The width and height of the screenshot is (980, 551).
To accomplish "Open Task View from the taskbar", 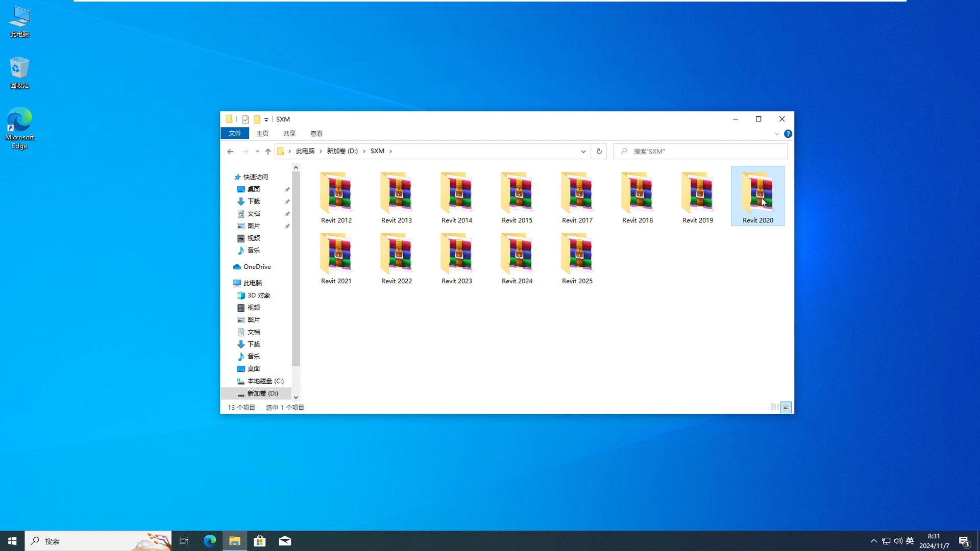I will tap(184, 541).
